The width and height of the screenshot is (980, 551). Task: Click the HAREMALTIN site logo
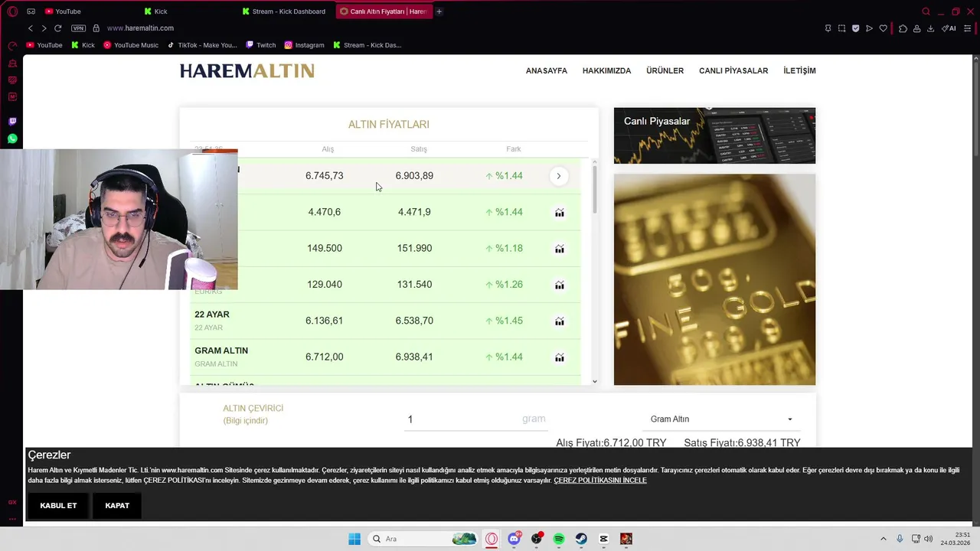[x=247, y=71]
